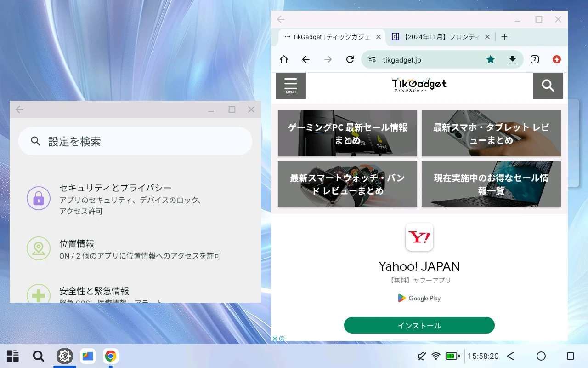Click the red Chrome update icon
Screen dimensions: 588x368
(557, 59)
